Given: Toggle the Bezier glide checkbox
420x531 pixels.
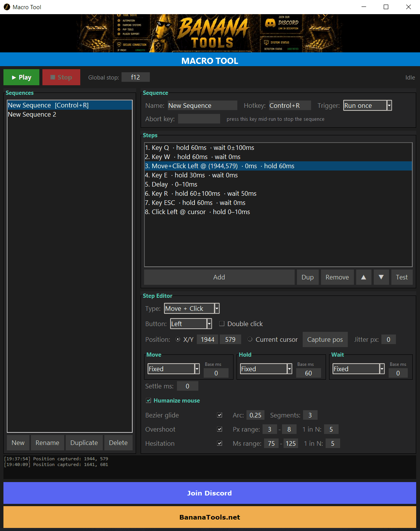Looking at the screenshot, I should (220, 415).
